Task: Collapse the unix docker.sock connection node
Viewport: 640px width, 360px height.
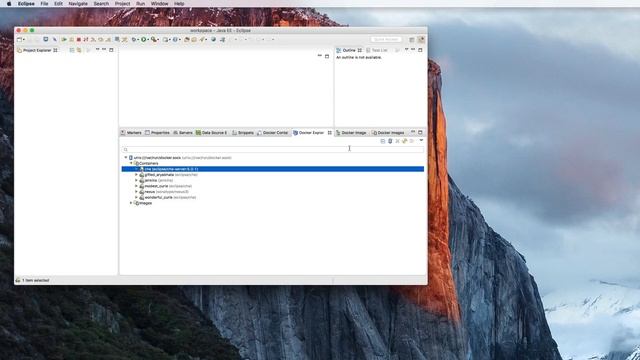Action: pos(126,157)
